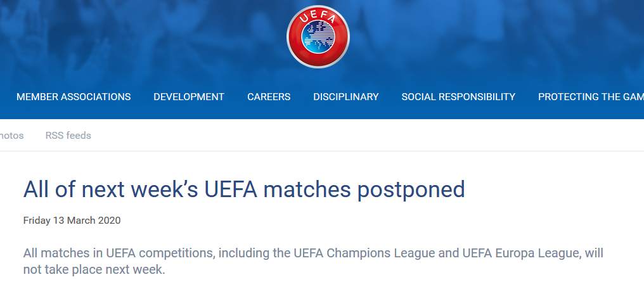Screen dimensions: 644x289
Task: Click the blue banner left of the logo
Action: [139, 41]
